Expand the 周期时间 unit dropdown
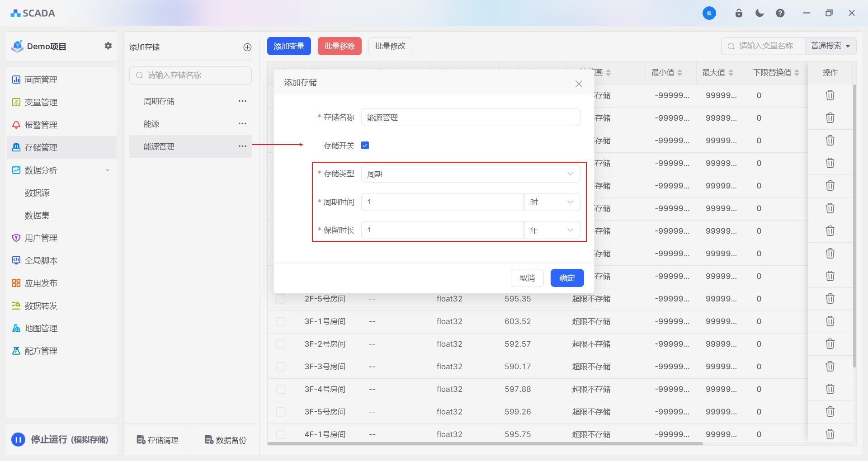Screen dimensions: 868x461 tap(552, 202)
